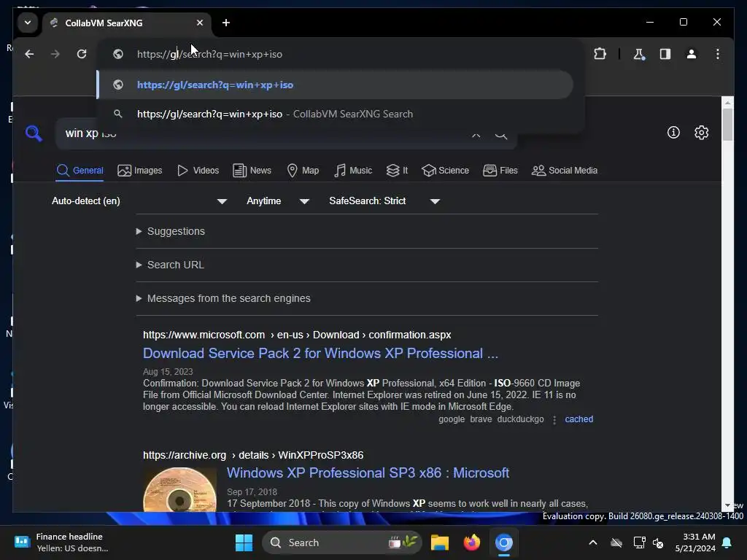Open the profile avatar menu
Viewport: 747px width, 560px height.
(x=692, y=54)
